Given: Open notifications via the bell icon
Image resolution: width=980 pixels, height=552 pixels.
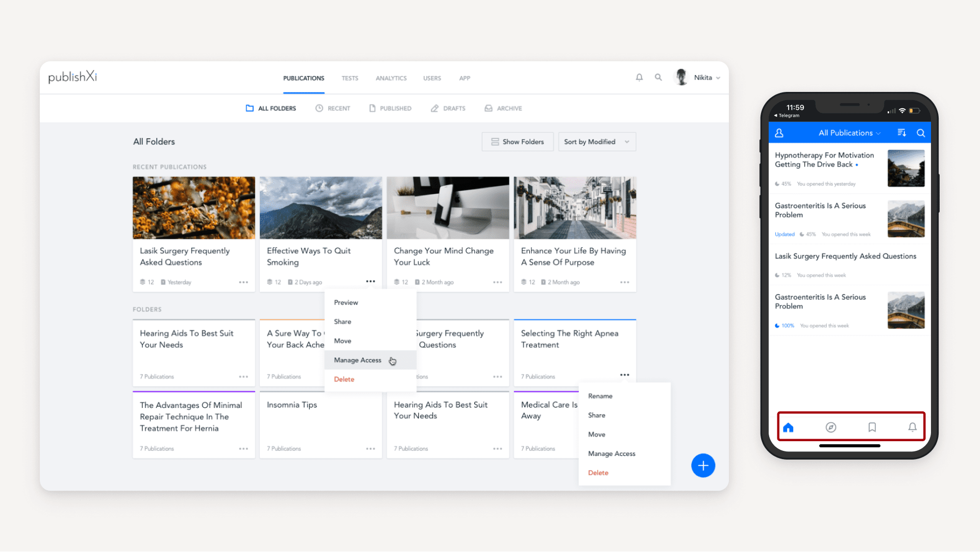Looking at the screenshot, I should coord(639,77).
